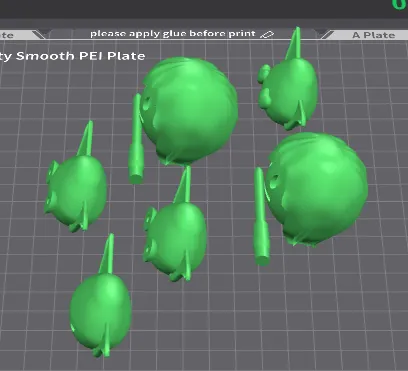Click the tall horn of the top-right small model
The height and width of the screenshot is (371, 408).
pyautogui.click(x=294, y=44)
